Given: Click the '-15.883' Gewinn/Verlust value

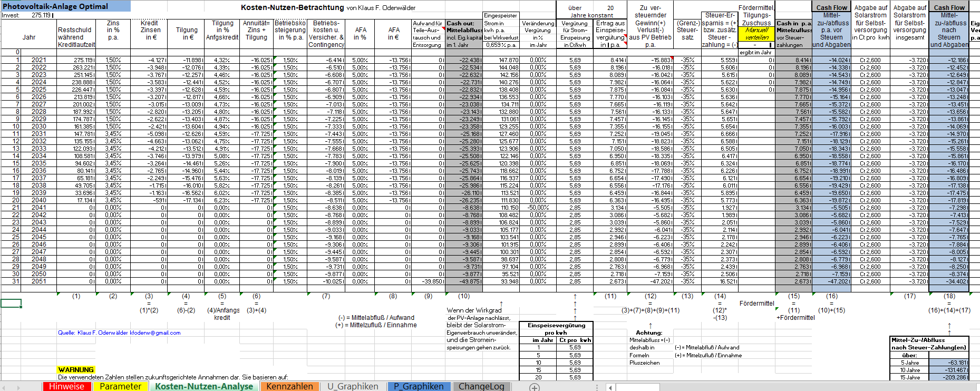Looking at the screenshot, I should click(x=651, y=60).
